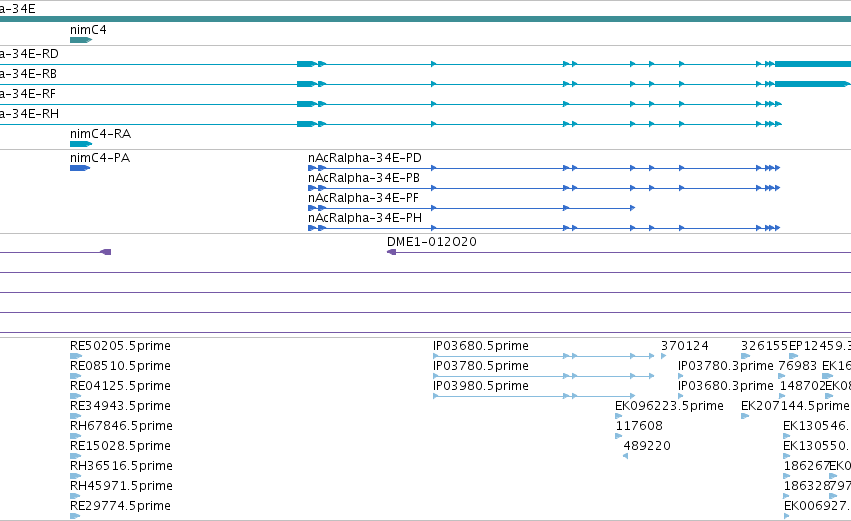The width and height of the screenshot is (851, 521).
Task: Select EST RE08510.5prime
Action: pyautogui.click(x=120, y=366)
